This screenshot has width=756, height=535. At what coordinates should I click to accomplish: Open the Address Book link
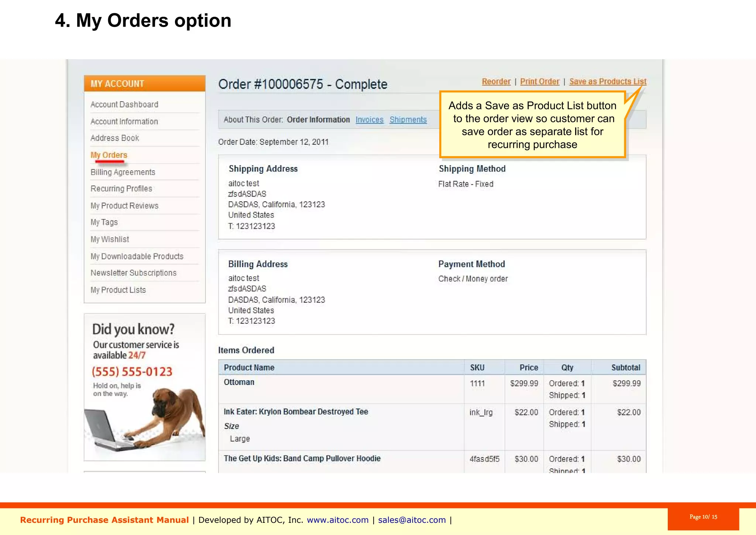[x=115, y=138]
